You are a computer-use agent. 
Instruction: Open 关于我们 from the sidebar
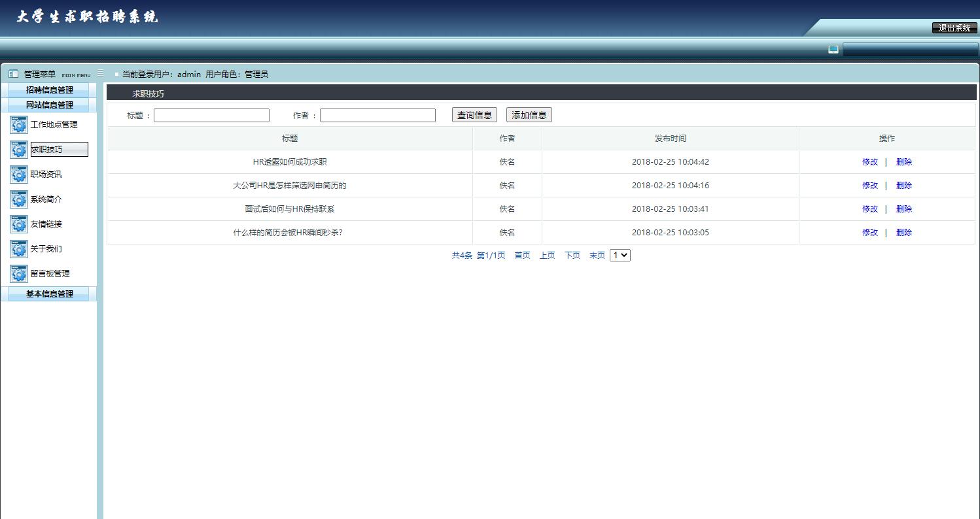[46, 249]
